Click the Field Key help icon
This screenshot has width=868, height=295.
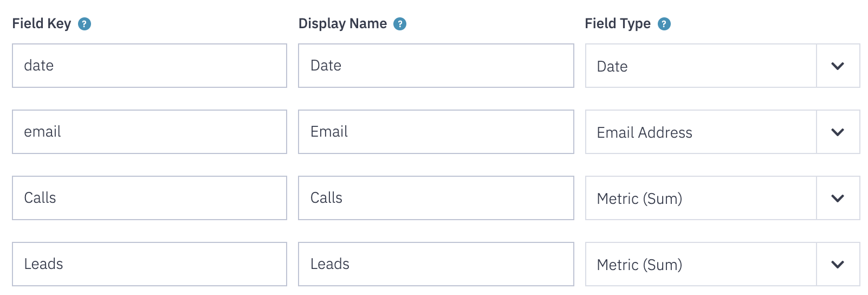tap(85, 24)
